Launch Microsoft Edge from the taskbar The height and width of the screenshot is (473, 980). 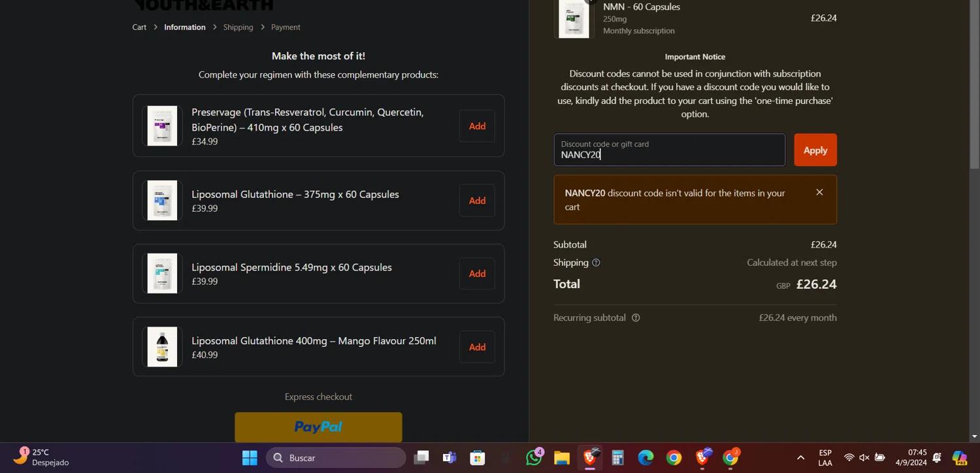click(x=645, y=458)
